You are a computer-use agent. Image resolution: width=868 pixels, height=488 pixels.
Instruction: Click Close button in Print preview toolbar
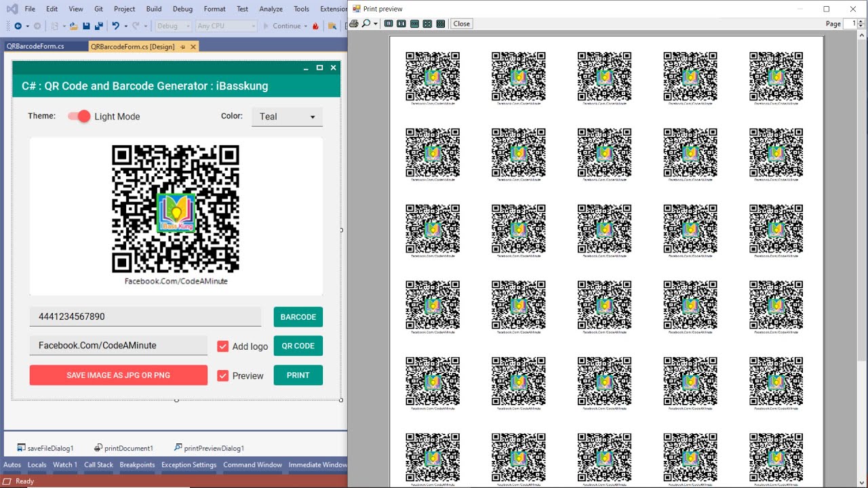tap(462, 24)
